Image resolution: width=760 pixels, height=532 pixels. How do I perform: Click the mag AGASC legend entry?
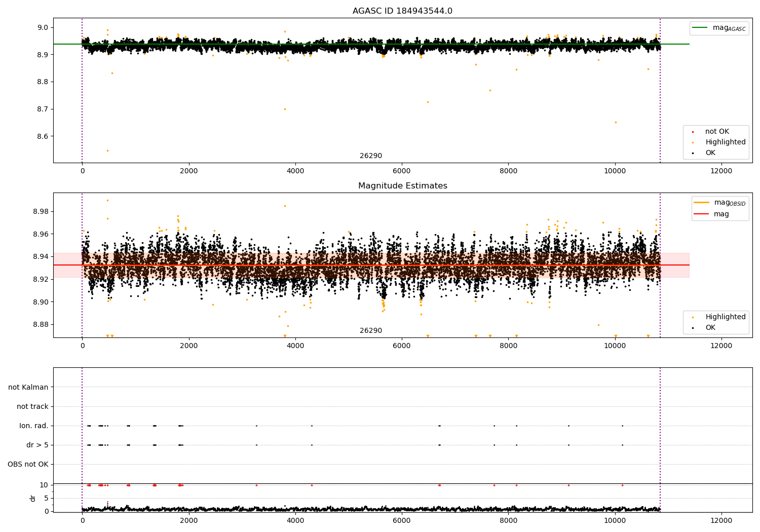(x=719, y=28)
